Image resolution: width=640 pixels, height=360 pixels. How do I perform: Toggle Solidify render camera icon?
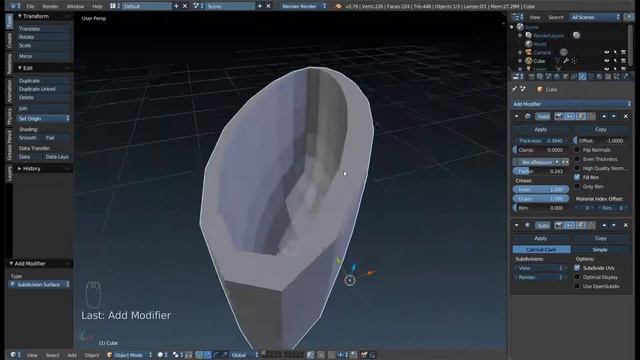click(x=559, y=116)
